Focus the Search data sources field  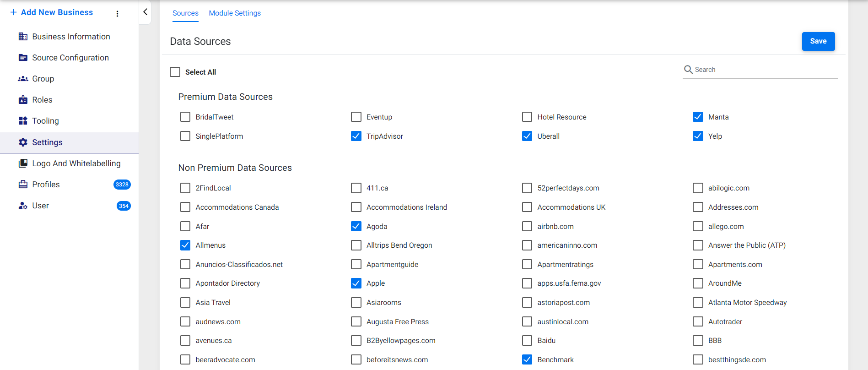(760, 70)
